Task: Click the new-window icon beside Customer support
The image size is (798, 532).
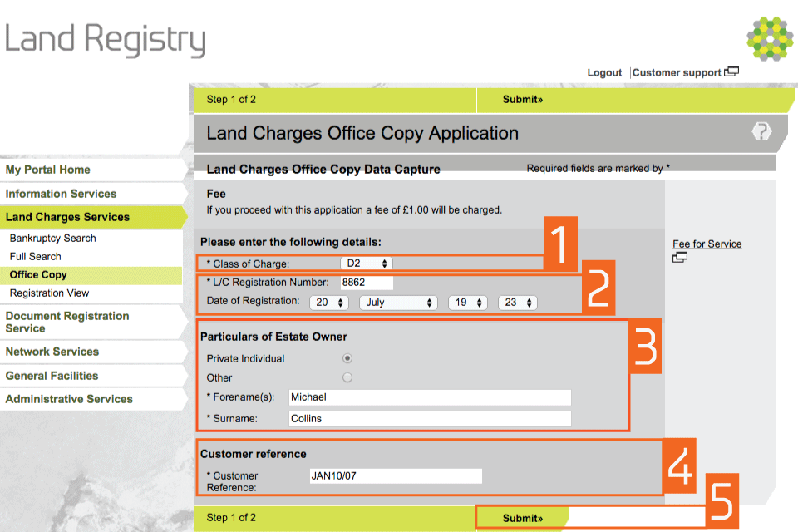Action: point(731,71)
